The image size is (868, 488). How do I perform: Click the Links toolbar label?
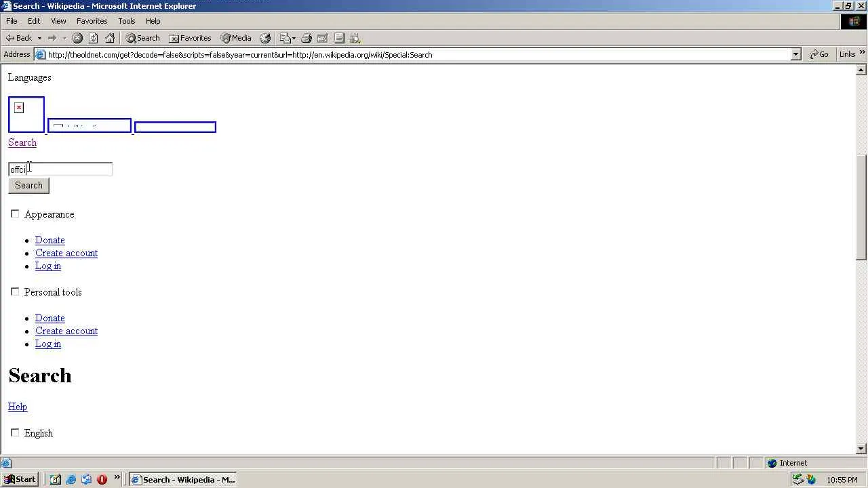coord(847,55)
